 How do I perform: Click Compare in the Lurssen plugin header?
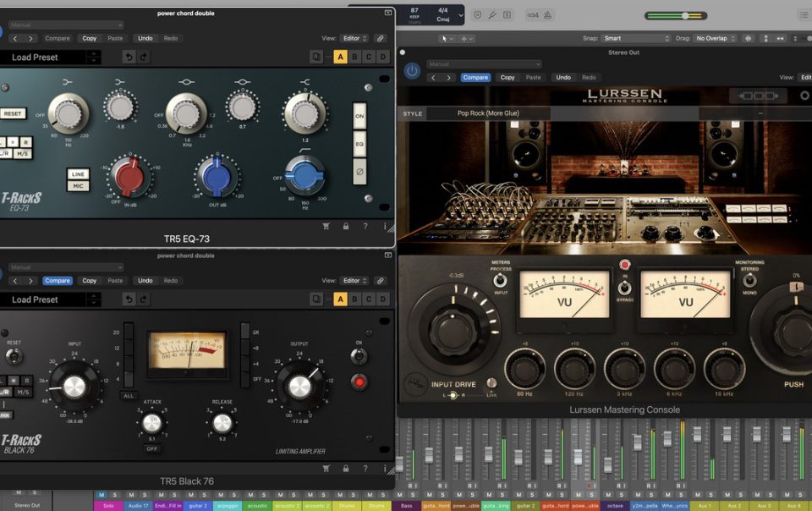(x=475, y=77)
